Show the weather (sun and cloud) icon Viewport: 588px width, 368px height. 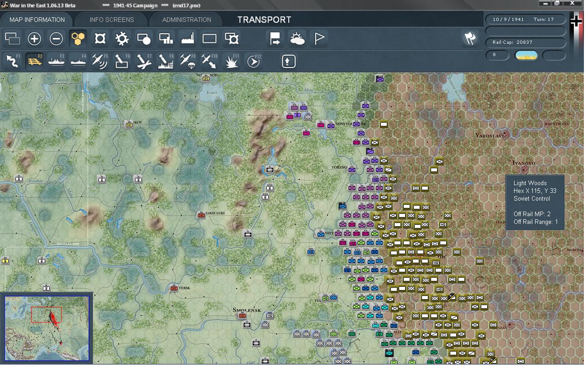[x=297, y=39]
